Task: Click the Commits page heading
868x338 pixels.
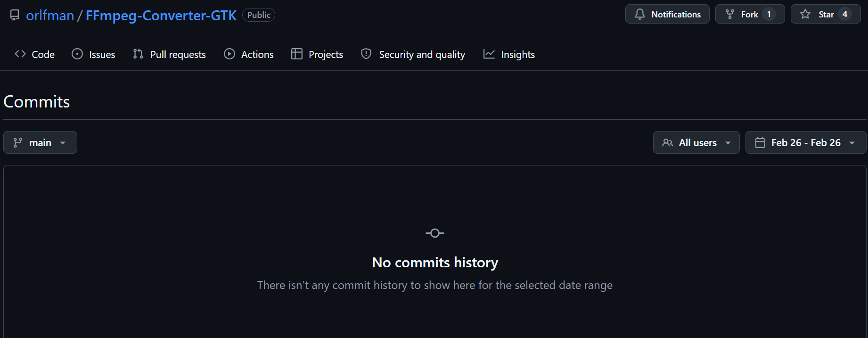Action: (37, 101)
